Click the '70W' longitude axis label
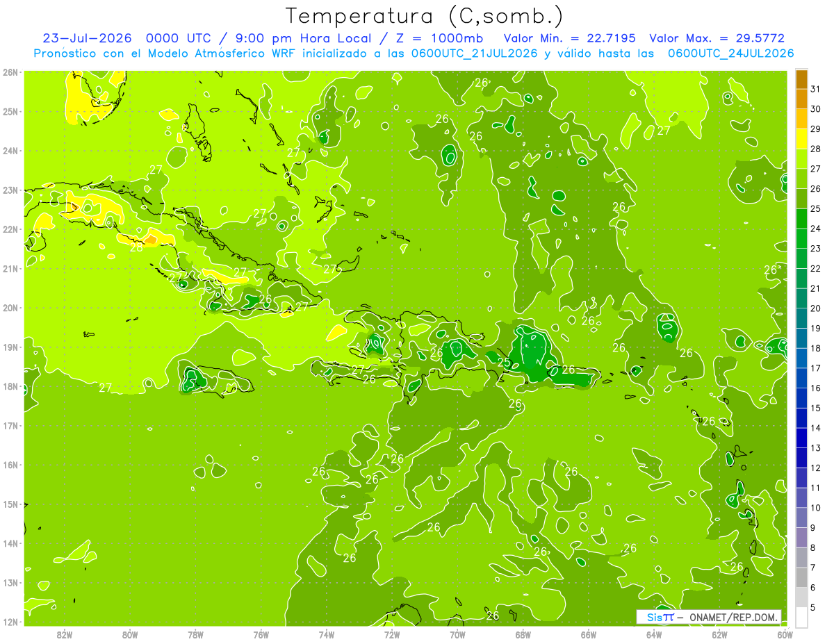The height and width of the screenshot is (644, 834). pos(457,634)
